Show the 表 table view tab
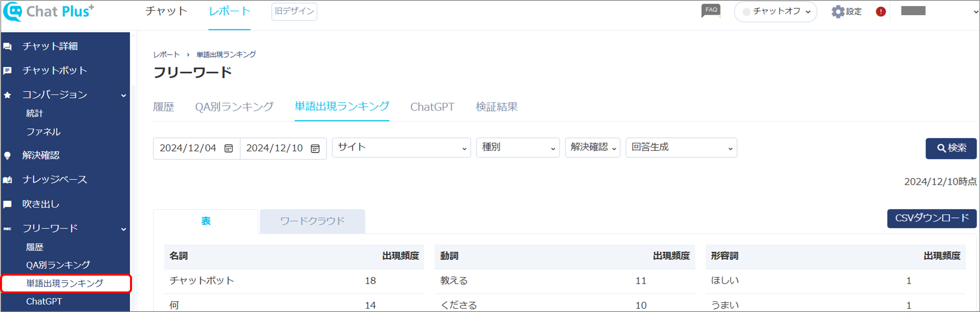 [x=206, y=221]
